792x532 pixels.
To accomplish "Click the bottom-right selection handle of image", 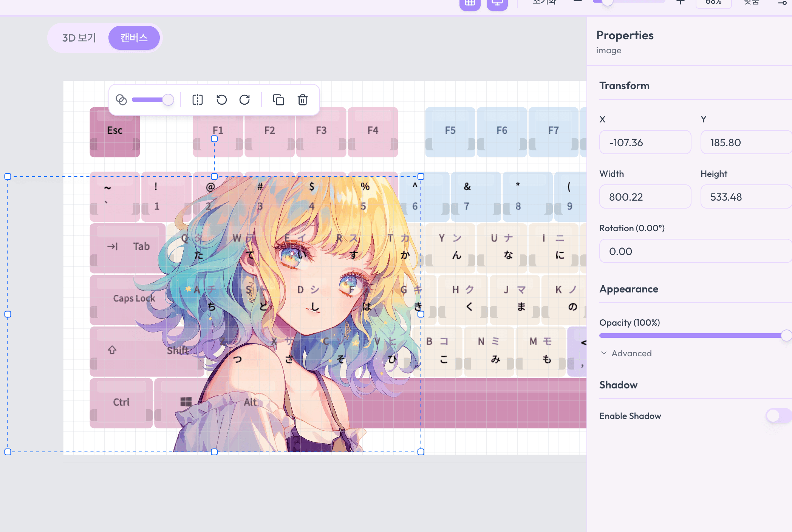I will coord(421,452).
